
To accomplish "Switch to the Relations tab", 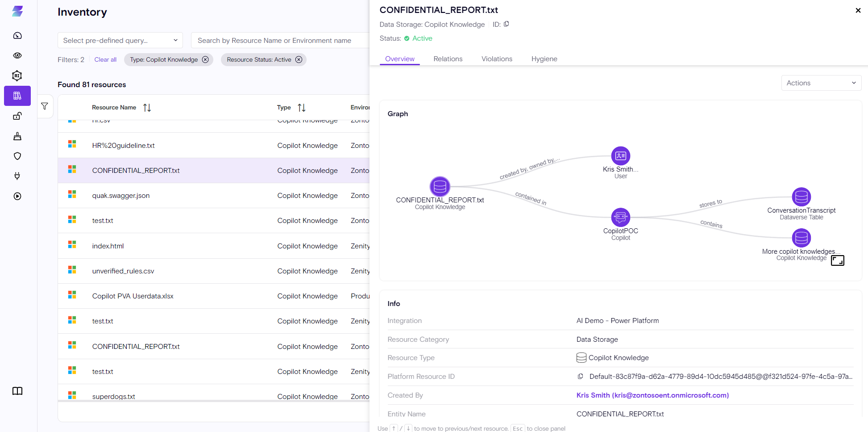I will pos(448,59).
